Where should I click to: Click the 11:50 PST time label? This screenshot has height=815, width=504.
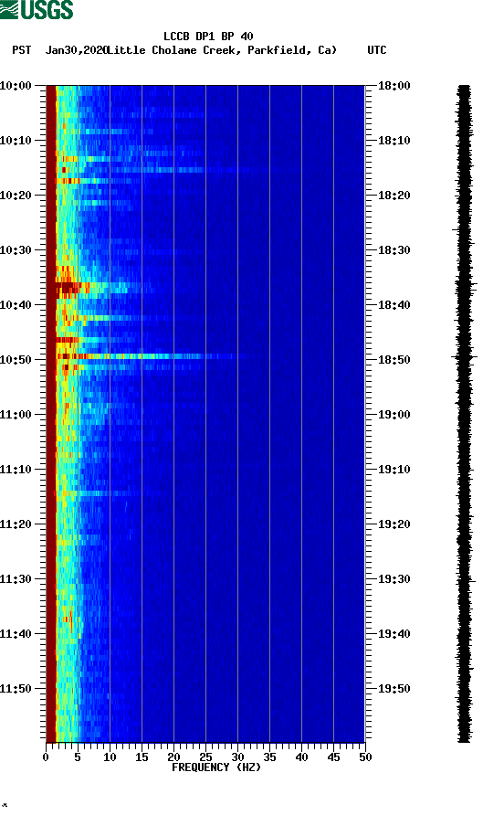pos(16,689)
